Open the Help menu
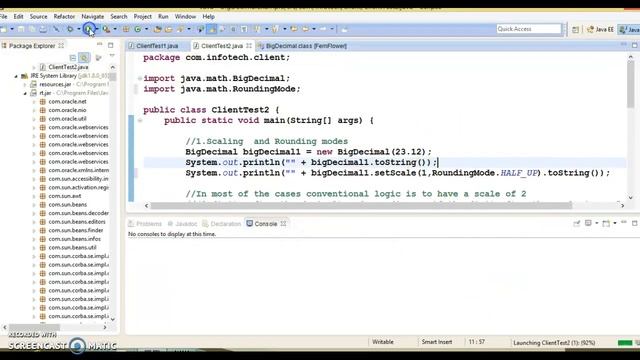Viewport: 640px width, 360px height. point(209,17)
